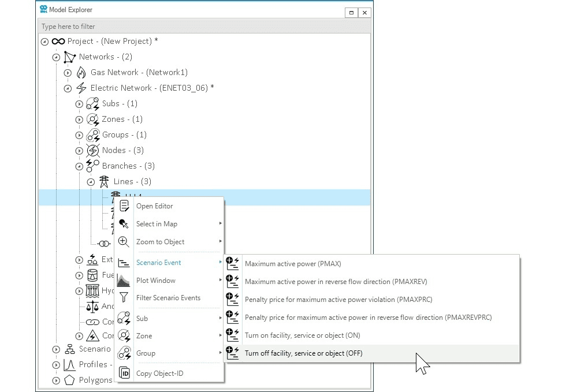Screen dimensions: 577x392
Task: Choose Open Editor from context menu
Action: tap(154, 206)
